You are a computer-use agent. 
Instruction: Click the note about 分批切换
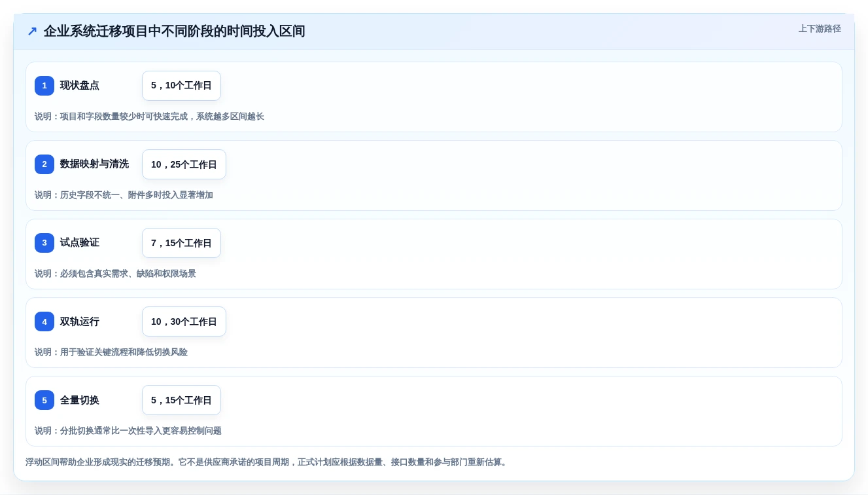[128, 431]
